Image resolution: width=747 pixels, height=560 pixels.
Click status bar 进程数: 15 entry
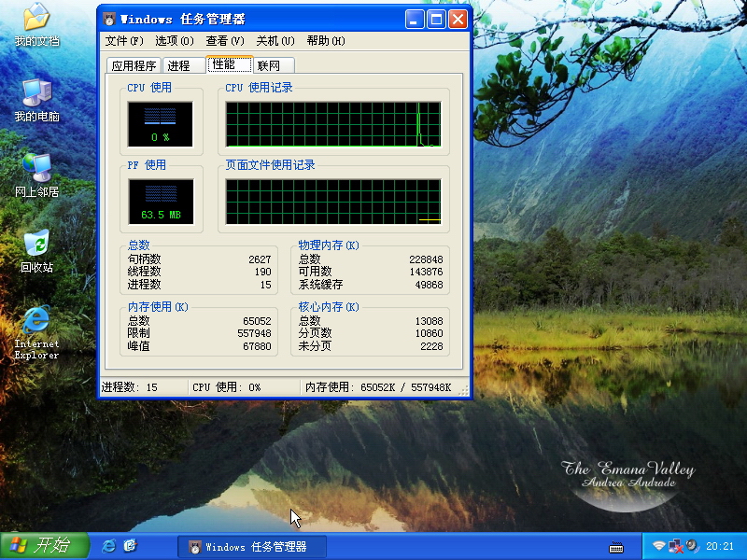click(x=144, y=387)
